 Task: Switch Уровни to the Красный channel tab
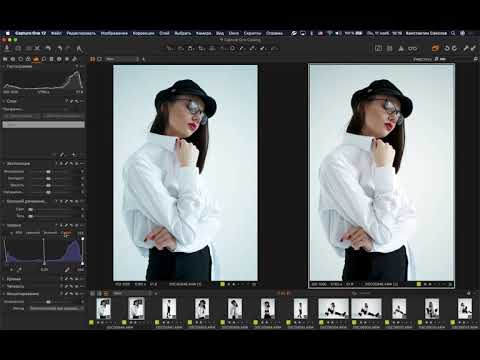pos(33,233)
